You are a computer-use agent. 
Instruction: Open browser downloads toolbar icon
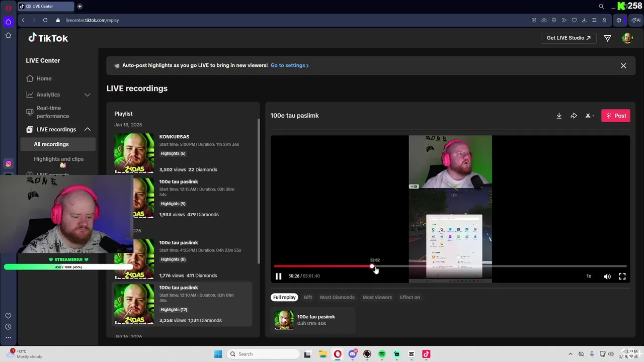[584, 20]
